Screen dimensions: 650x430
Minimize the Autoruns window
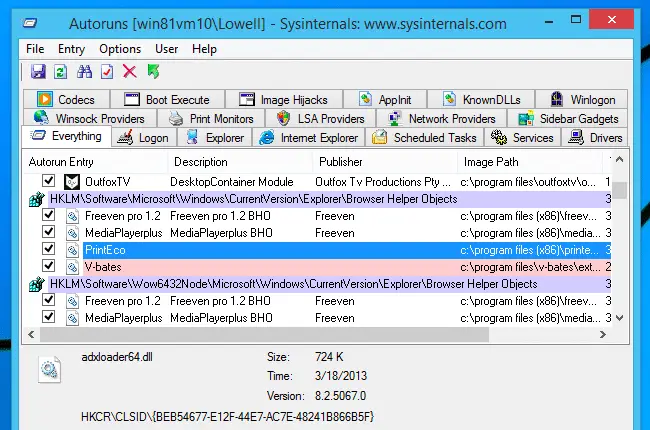click(x=549, y=22)
